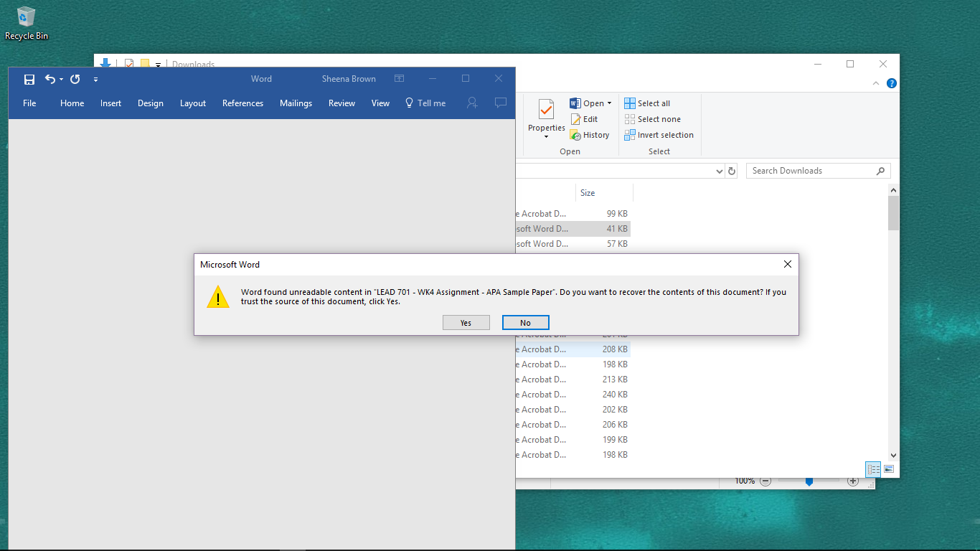Click the Repeat icon in Word's toolbar
Image resolution: width=980 pixels, height=551 pixels.
(x=75, y=80)
